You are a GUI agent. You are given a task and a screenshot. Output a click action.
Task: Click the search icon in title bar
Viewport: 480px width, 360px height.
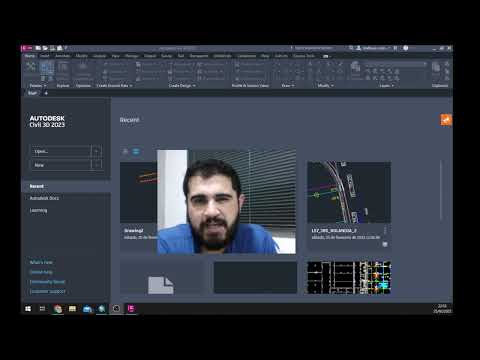351,48
